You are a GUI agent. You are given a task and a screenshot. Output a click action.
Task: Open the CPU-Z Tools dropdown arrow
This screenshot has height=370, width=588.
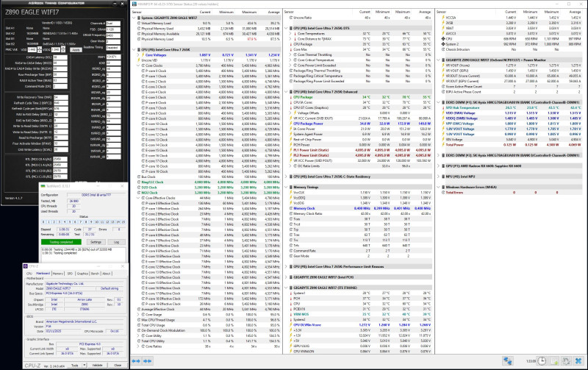pos(85,365)
